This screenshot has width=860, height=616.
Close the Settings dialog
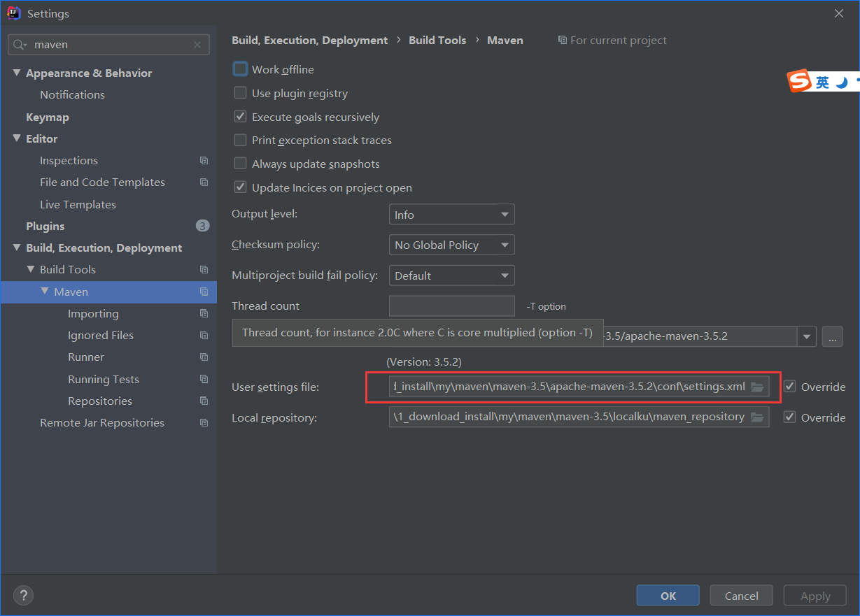coord(839,13)
